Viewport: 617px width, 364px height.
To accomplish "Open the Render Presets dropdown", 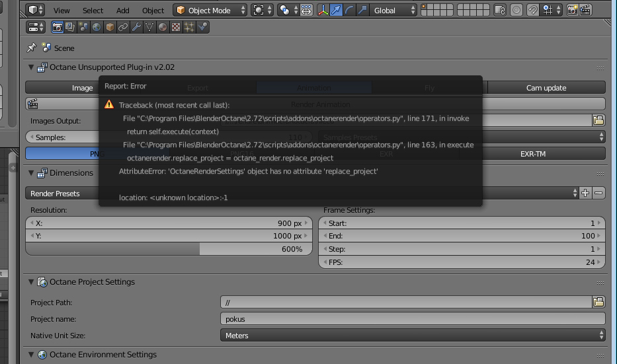I will click(x=302, y=194).
